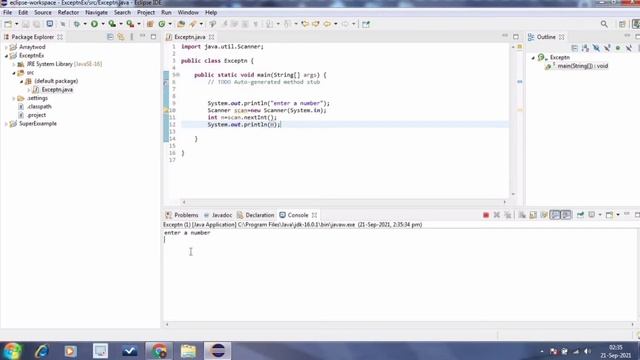Image resolution: width=640 pixels, height=360 pixels.
Task: Expand the SuperExample project
Action: (x=6, y=124)
